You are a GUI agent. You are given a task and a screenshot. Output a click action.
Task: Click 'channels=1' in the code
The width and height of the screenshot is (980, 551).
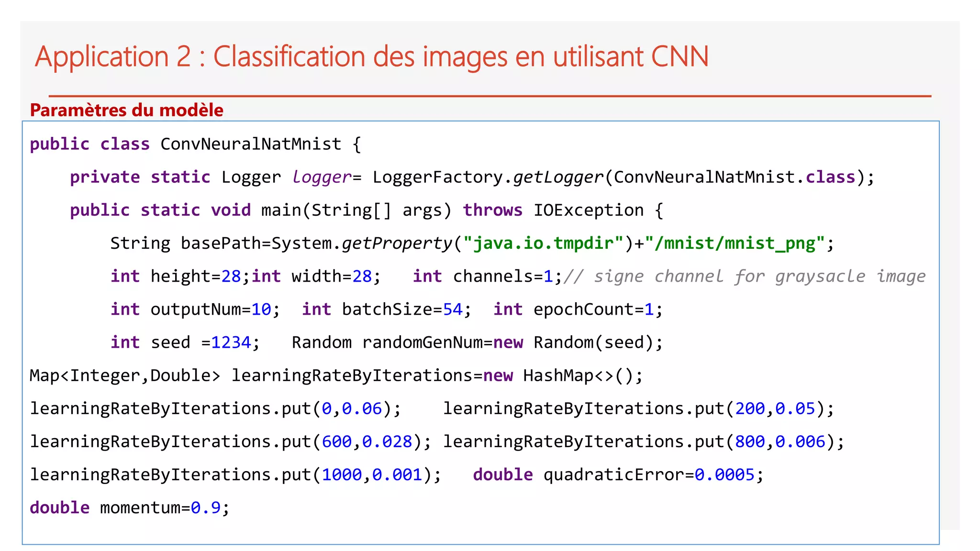point(503,276)
